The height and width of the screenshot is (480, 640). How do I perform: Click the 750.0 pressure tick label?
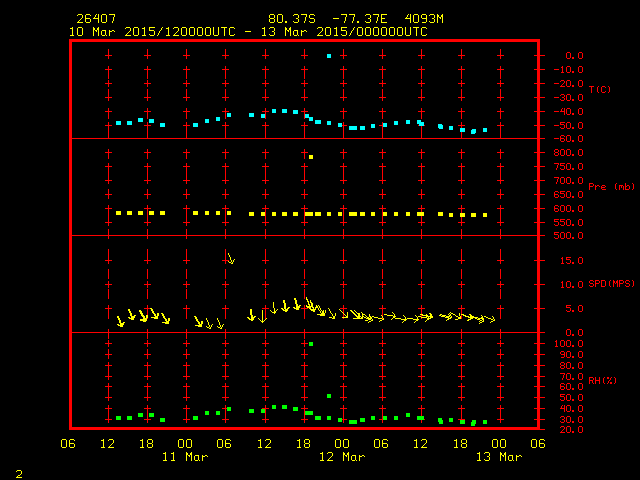pos(569,167)
